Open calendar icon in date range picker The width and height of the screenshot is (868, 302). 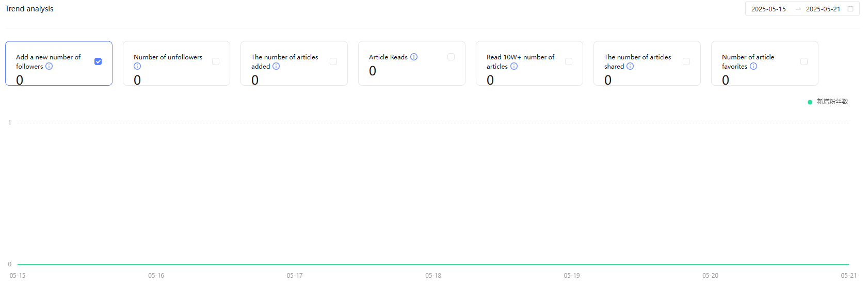[x=850, y=9]
